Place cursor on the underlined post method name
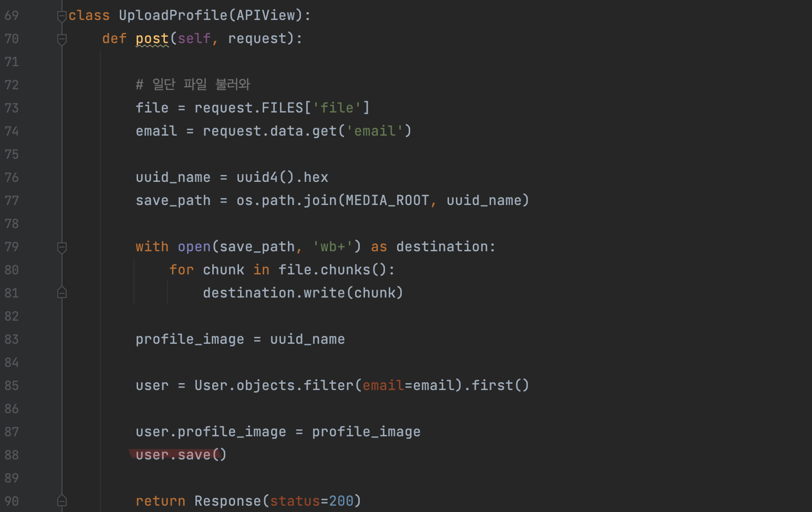Viewport: 812px width, 512px height. (152, 39)
